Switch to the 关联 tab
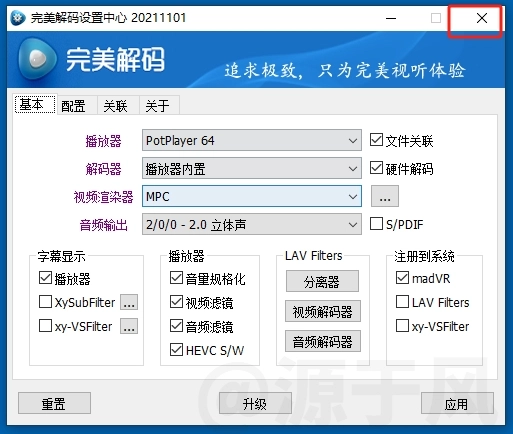This screenshot has height=434, width=513. pyautogui.click(x=118, y=106)
